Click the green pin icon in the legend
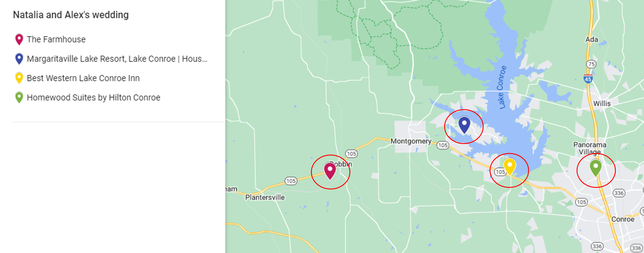 point(19,98)
